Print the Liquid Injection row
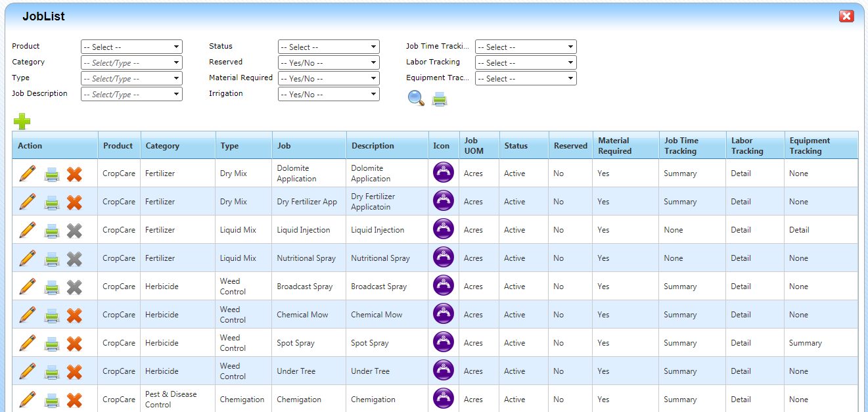This screenshot has height=412, width=868. pyautogui.click(x=51, y=231)
